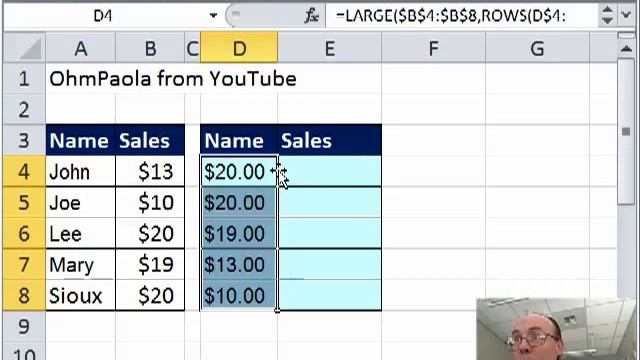Click the vertical scrollbar thumb

click(626, 131)
